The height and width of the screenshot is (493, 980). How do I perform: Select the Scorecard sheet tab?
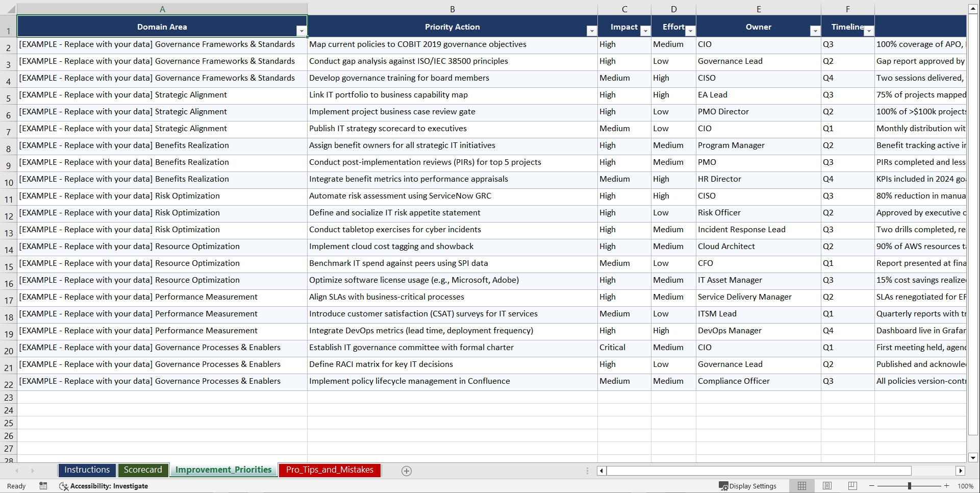coord(143,470)
